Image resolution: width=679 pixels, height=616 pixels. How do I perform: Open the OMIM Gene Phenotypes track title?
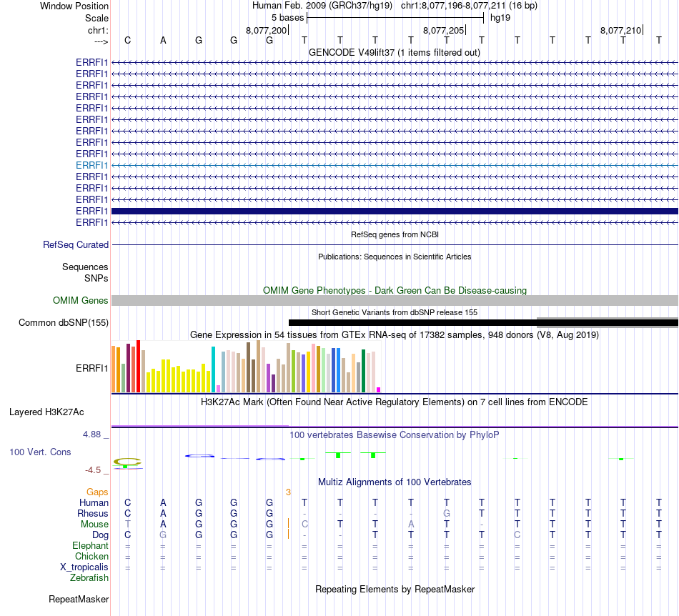[x=395, y=290]
